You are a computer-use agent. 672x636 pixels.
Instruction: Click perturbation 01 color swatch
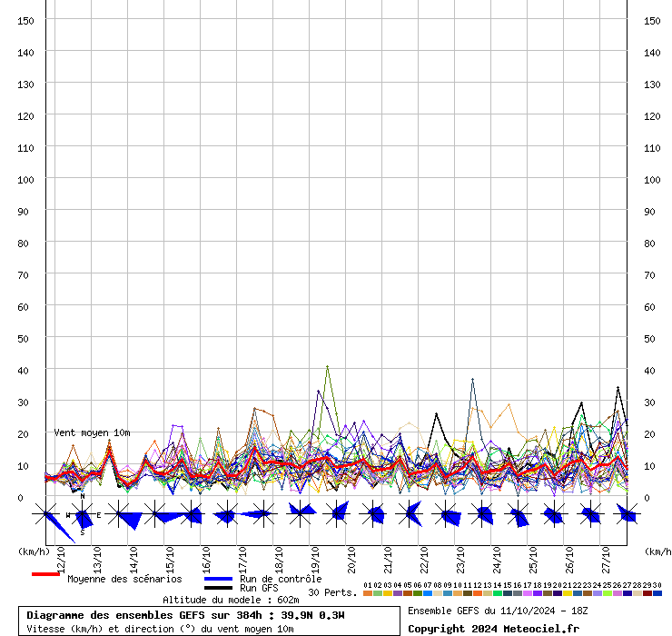point(368,593)
